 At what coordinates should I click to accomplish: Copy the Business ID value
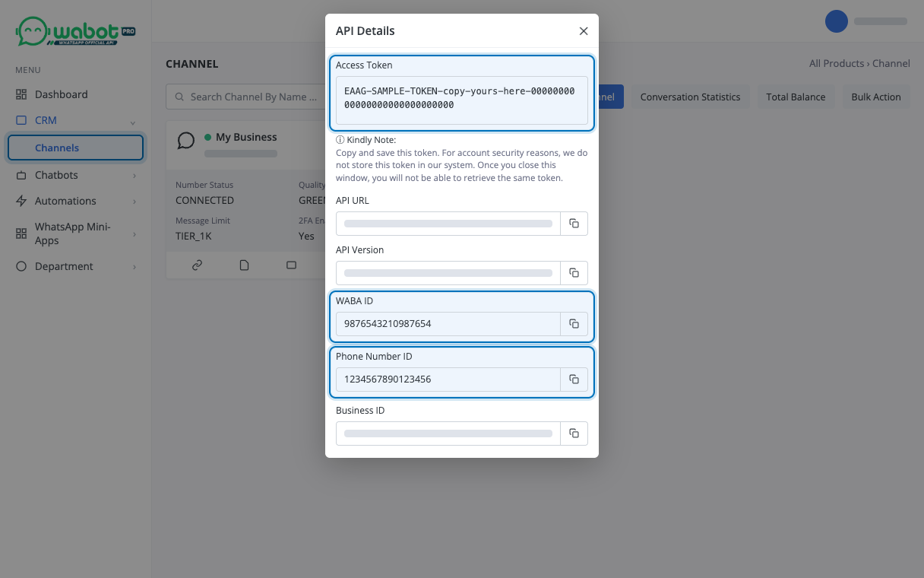(x=574, y=433)
